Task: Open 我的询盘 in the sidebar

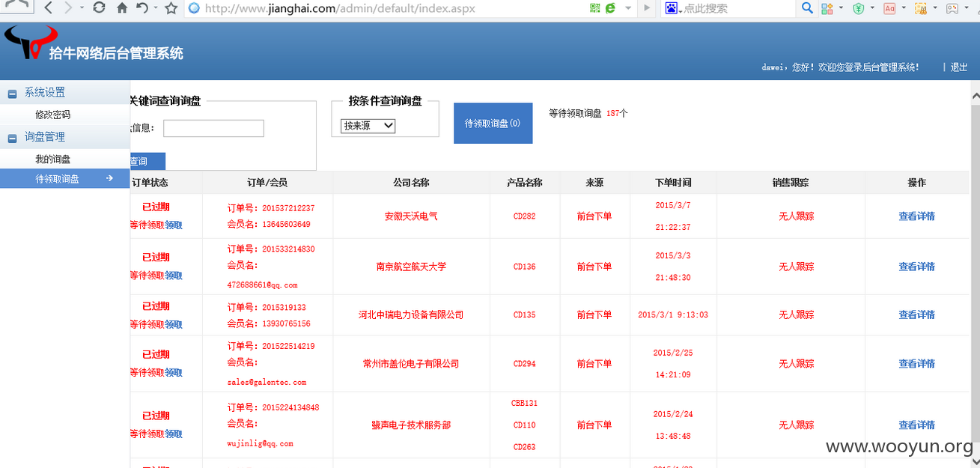Action: 52,159
